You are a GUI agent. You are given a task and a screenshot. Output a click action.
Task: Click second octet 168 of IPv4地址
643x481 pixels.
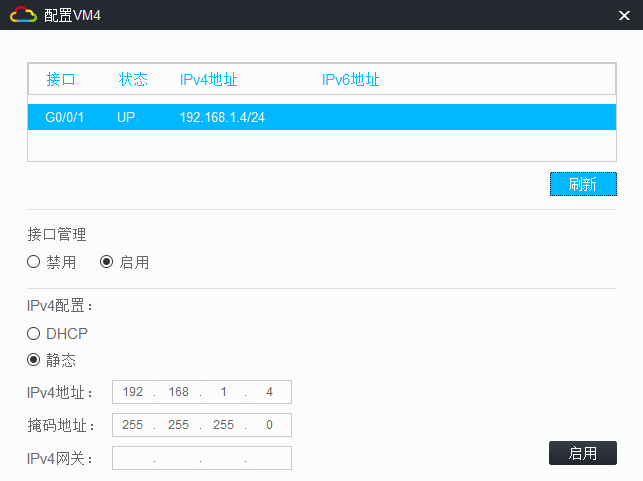(178, 392)
